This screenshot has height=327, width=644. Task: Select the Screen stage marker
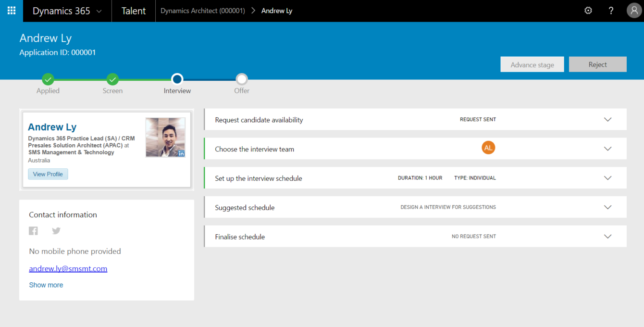(x=112, y=79)
